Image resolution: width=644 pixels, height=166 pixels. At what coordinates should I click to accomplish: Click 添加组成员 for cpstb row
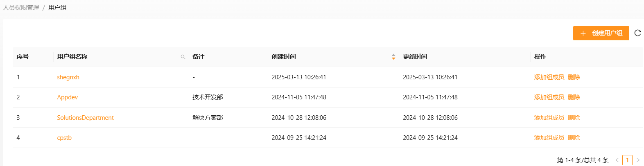coord(549,138)
